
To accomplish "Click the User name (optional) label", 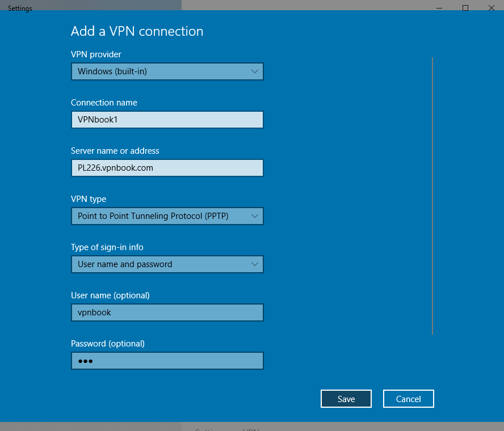I will (x=110, y=295).
